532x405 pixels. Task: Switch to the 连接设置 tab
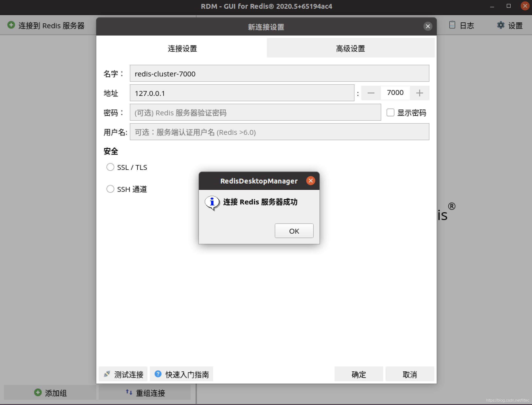pyautogui.click(x=182, y=48)
